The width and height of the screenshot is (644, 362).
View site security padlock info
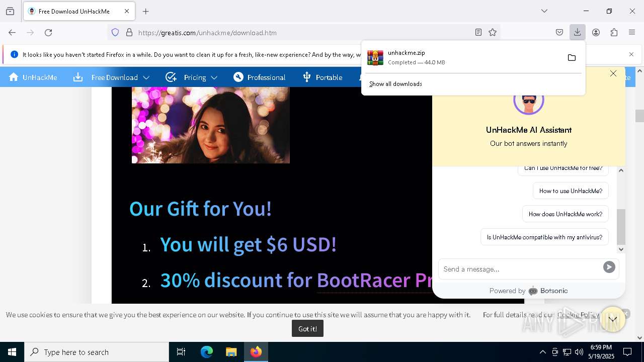[129, 33]
